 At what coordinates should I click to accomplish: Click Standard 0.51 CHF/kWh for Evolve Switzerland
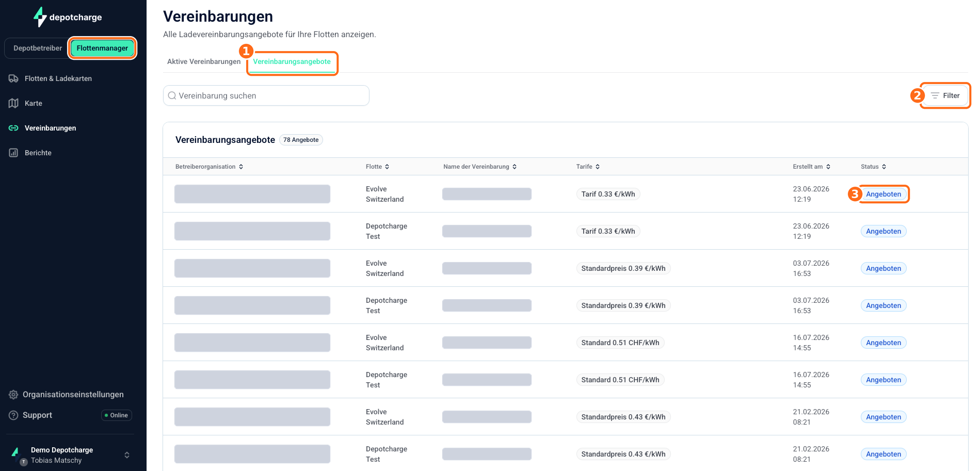620,343
